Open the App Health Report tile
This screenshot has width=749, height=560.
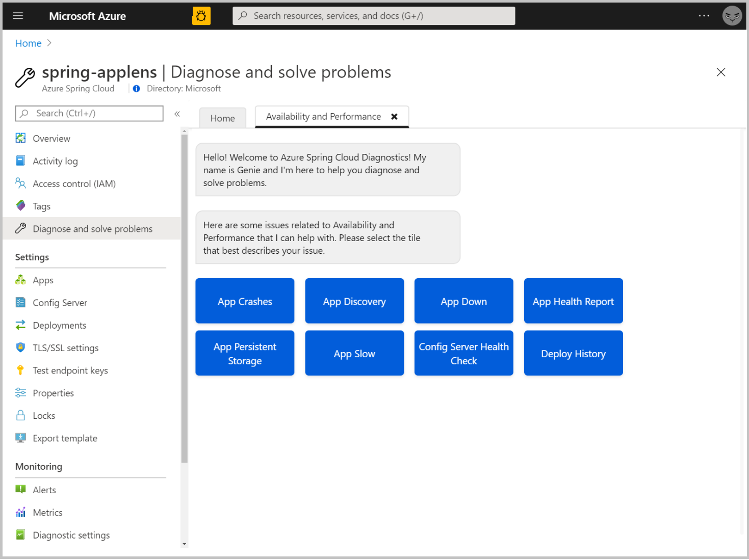coord(574,301)
